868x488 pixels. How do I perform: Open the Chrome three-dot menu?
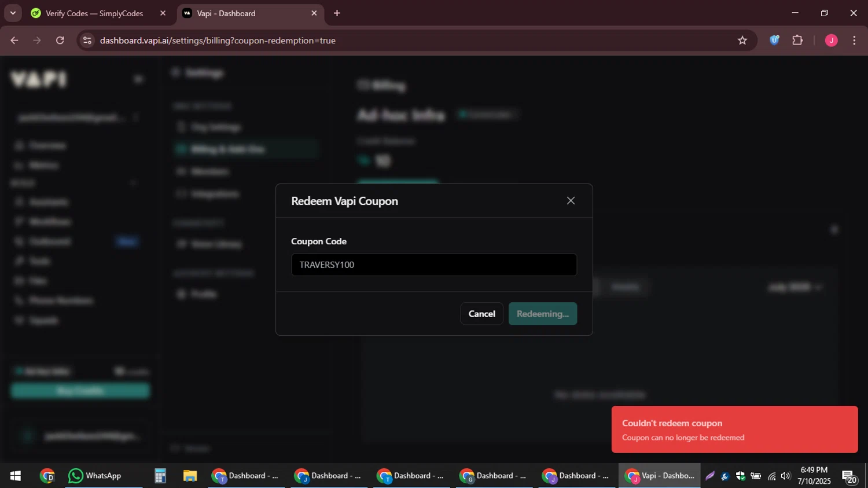point(854,41)
